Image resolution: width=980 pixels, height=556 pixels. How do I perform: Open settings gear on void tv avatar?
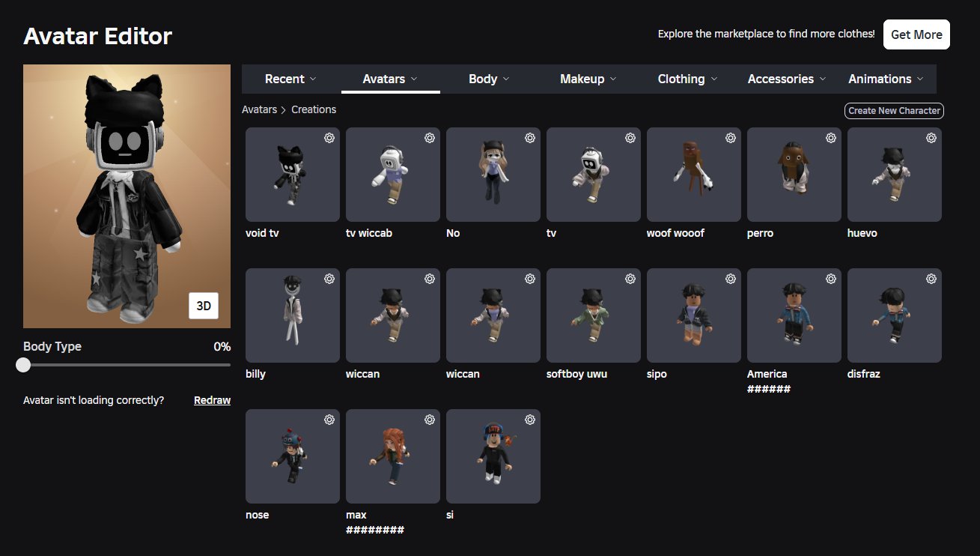coord(329,138)
